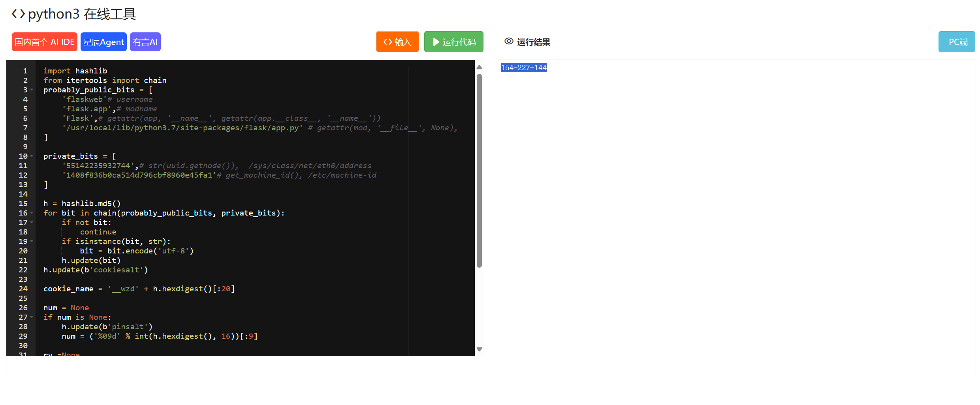Click the orange 输入 button
Screen dimensions: 980x405
pyautogui.click(x=397, y=42)
